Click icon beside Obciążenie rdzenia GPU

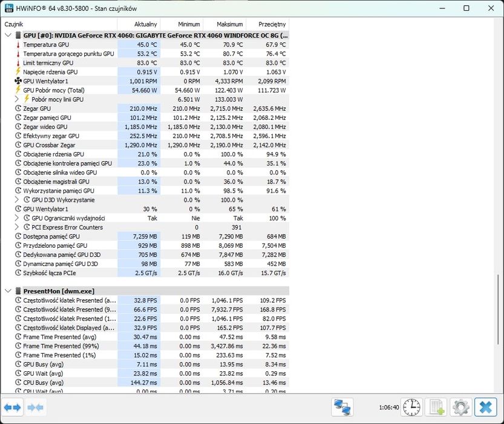pos(18,154)
